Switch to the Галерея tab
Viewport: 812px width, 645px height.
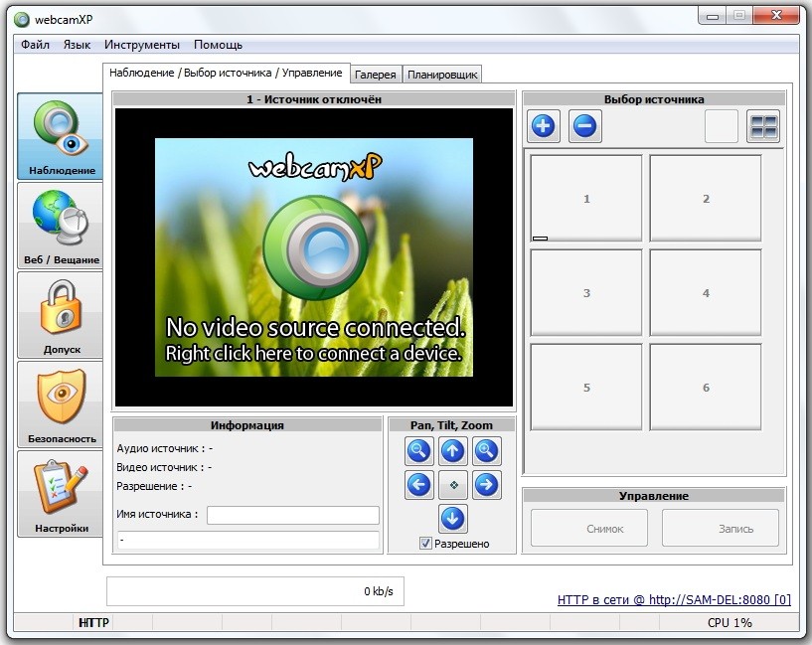pos(375,75)
